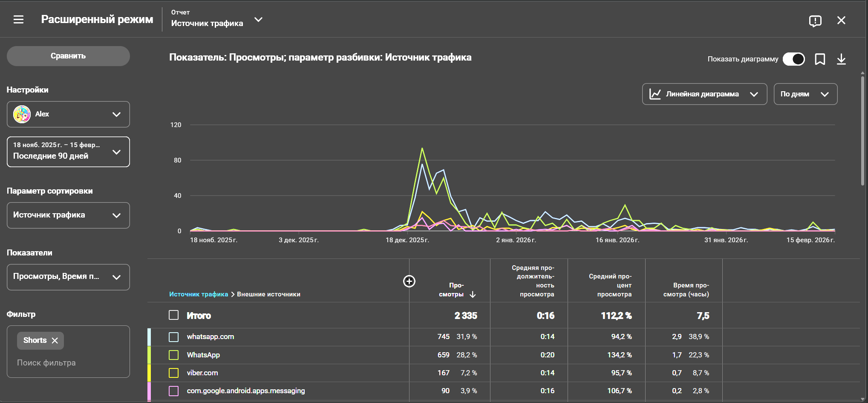Click the WhatsApp average percentage '134,2 %'
This screenshot has width=868, height=403.
(x=620, y=355)
